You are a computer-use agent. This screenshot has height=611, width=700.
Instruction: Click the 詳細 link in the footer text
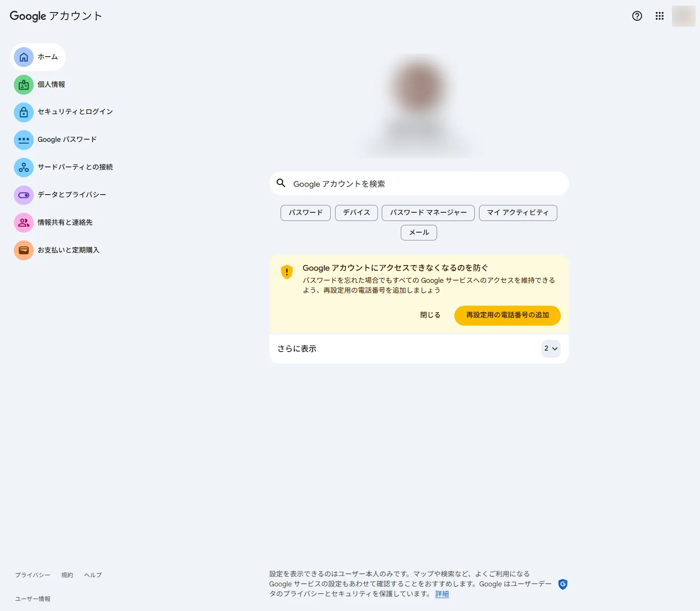(x=442, y=594)
